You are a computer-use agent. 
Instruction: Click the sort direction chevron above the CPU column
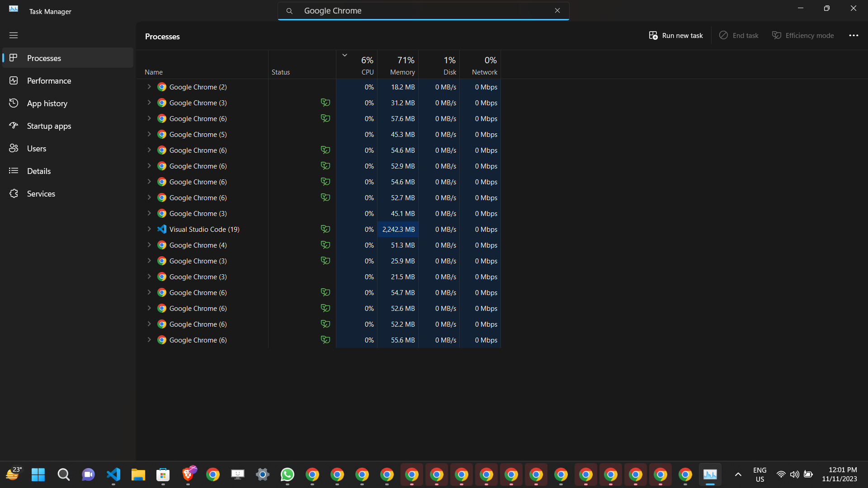click(x=345, y=55)
